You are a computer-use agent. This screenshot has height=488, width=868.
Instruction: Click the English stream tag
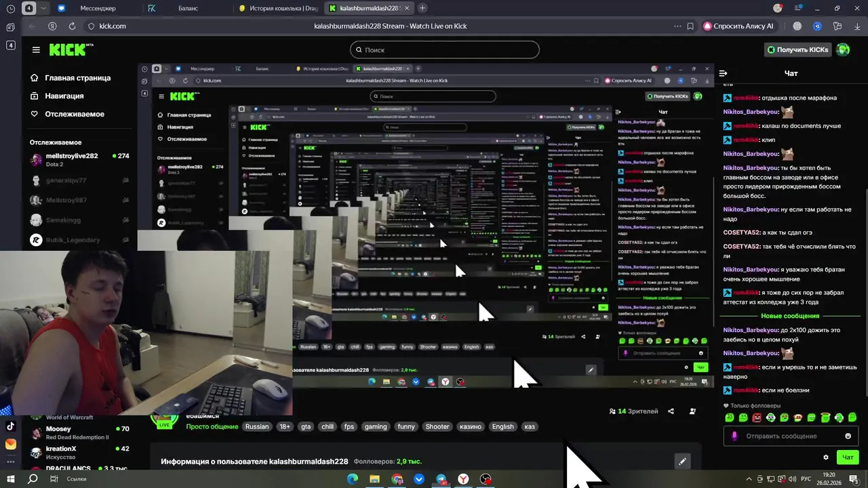tap(503, 426)
